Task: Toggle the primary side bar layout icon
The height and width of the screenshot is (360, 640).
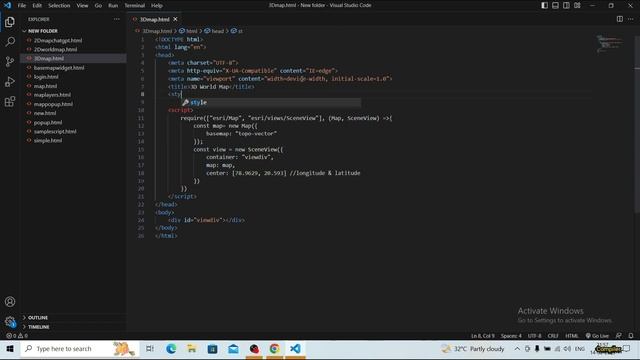Action: pyautogui.click(x=544, y=5)
